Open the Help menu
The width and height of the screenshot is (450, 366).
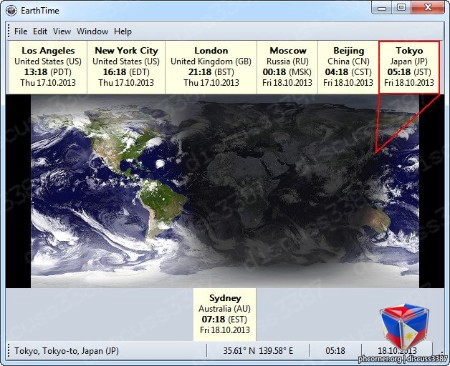pyautogui.click(x=123, y=31)
